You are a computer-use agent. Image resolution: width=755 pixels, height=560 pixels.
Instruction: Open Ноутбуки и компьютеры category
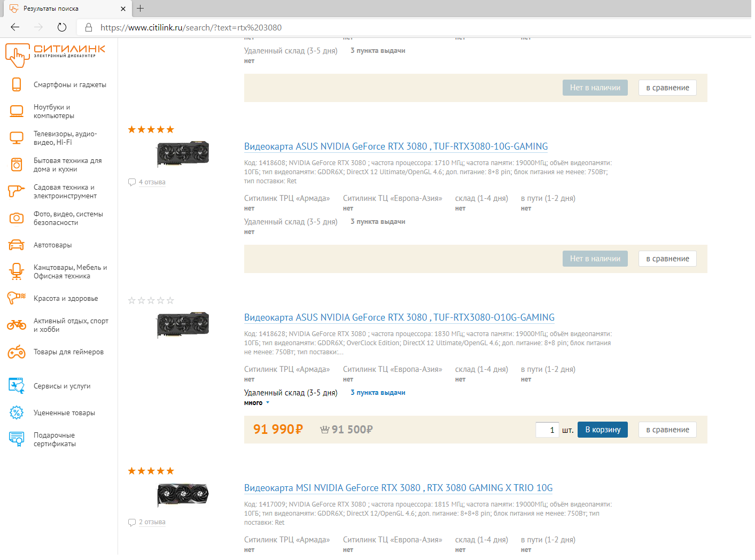[54, 111]
